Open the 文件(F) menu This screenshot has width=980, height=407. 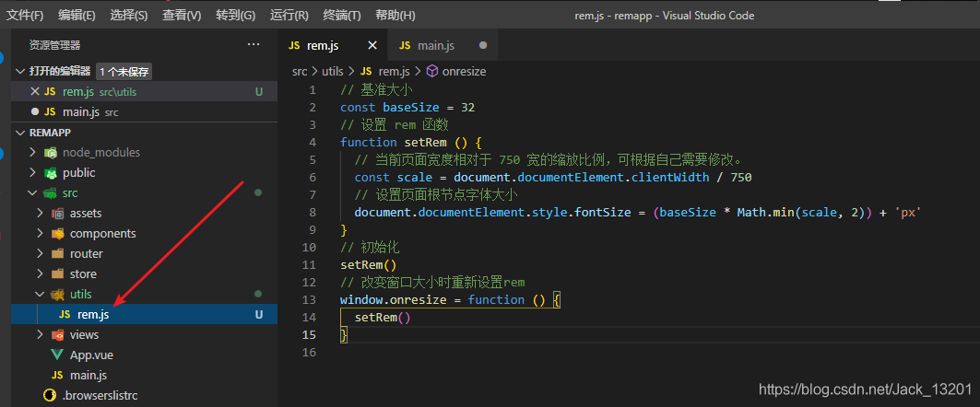pyautogui.click(x=25, y=16)
